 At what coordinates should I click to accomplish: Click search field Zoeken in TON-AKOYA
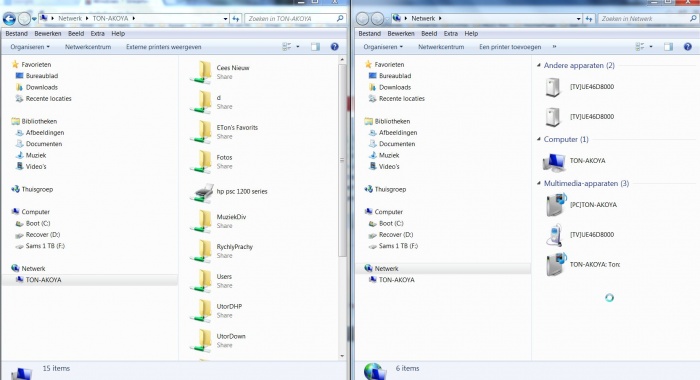(x=295, y=19)
